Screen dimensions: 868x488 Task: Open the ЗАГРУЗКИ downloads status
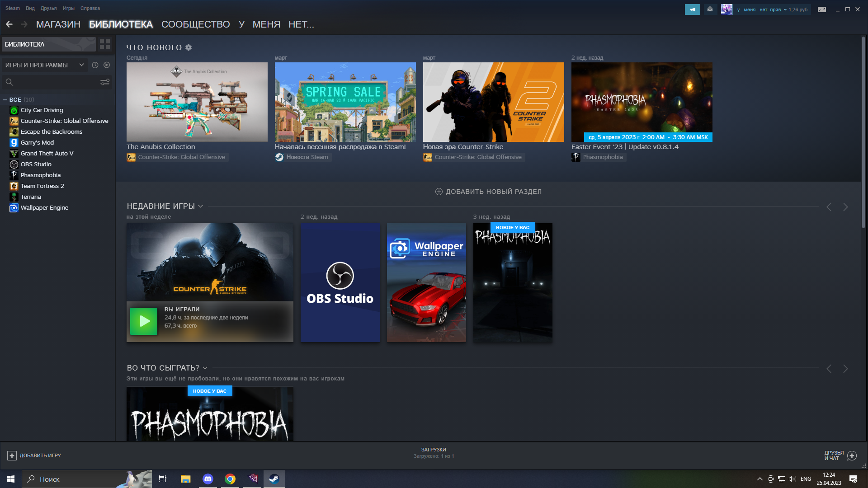(x=434, y=453)
